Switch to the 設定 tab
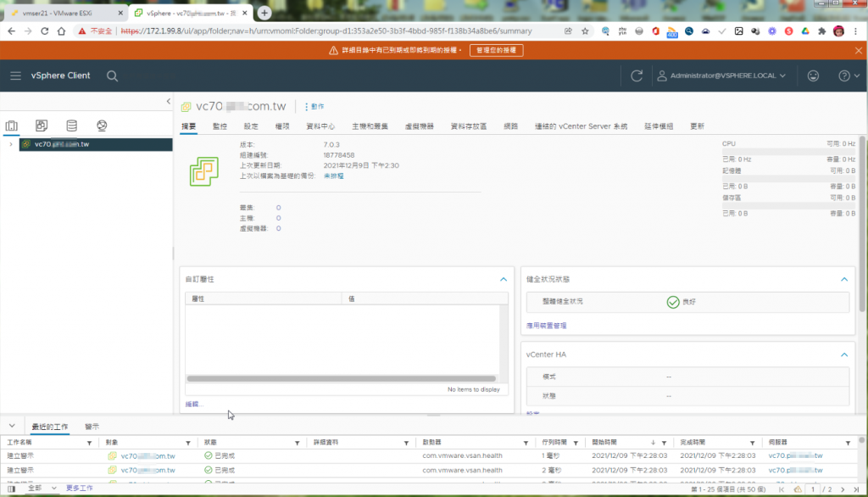The image size is (868, 497). click(x=251, y=126)
